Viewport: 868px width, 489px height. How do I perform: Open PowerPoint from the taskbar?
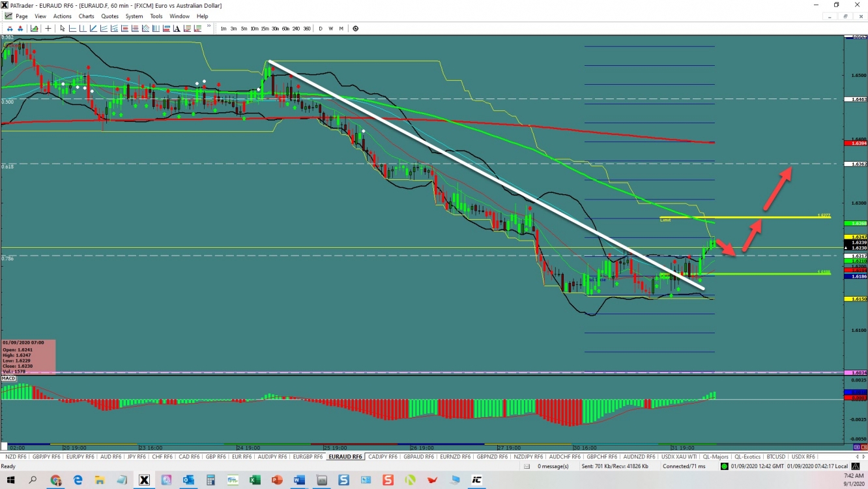click(x=277, y=481)
